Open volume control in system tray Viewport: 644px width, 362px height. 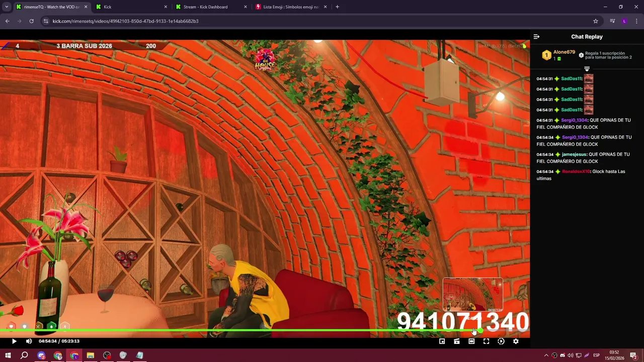[x=571, y=355]
